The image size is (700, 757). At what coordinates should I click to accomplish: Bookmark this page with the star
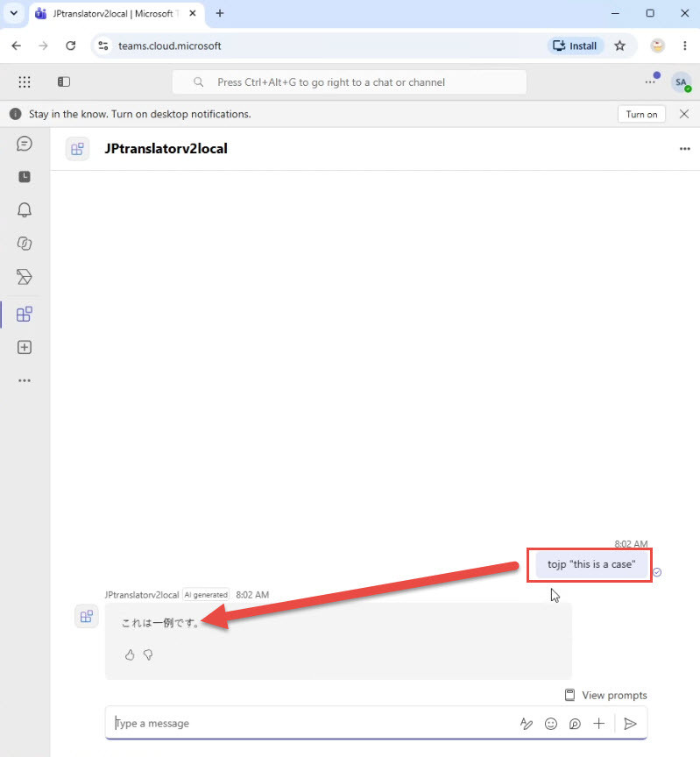click(620, 46)
